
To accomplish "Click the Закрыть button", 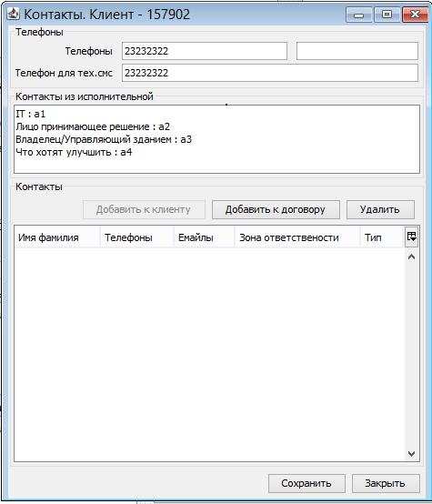I will [386, 483].
